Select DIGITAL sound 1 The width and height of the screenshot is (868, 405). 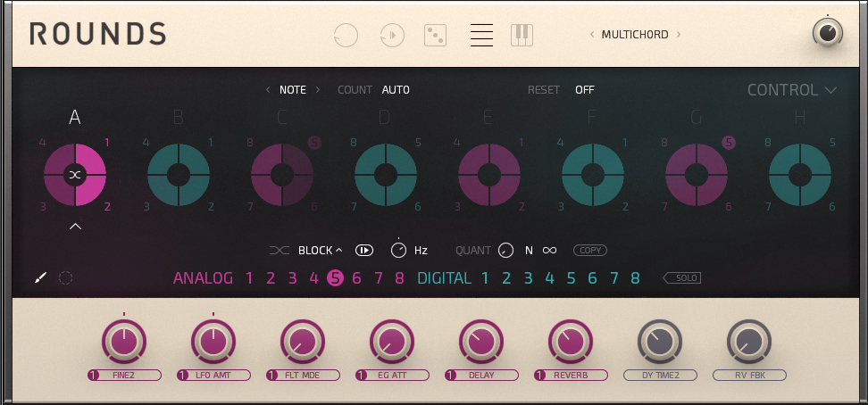point(485,277)
